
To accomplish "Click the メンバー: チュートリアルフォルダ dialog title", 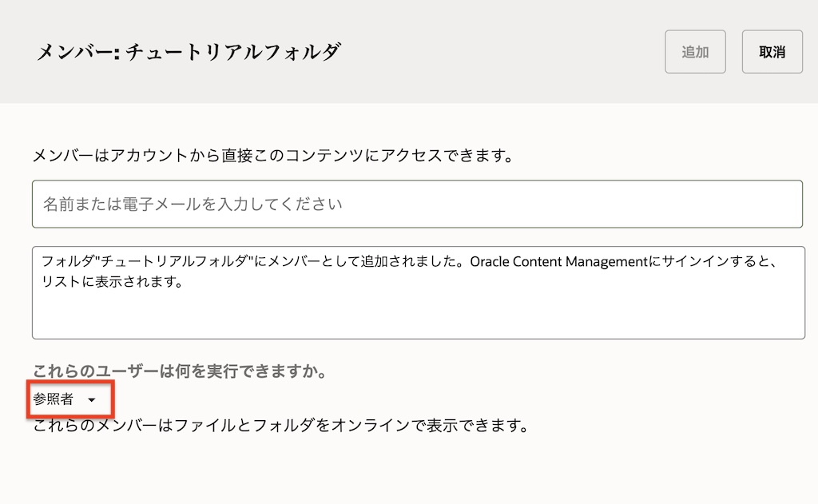I will (x=189, y=53).
